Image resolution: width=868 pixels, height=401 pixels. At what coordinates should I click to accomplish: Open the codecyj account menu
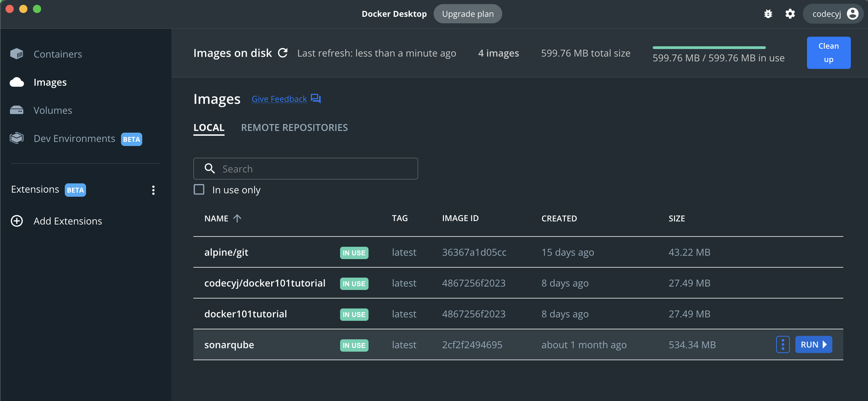click(x=833, y=14)
